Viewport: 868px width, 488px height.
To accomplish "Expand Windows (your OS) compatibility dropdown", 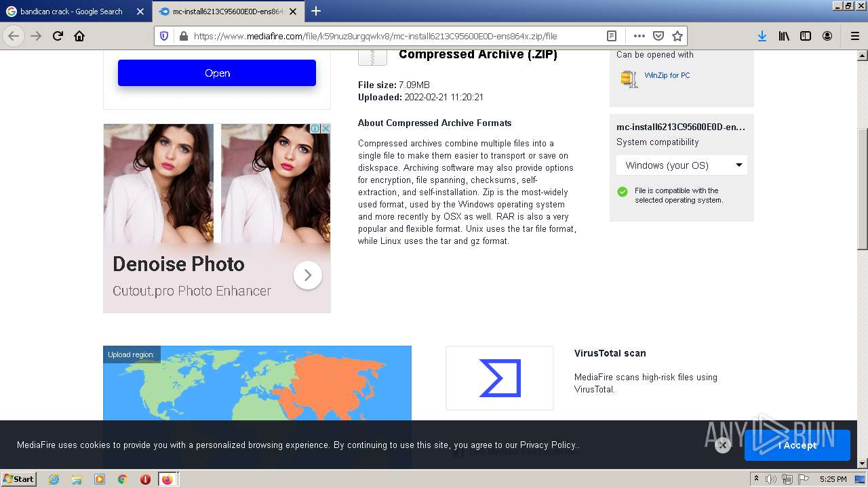I will click(682, 165).
